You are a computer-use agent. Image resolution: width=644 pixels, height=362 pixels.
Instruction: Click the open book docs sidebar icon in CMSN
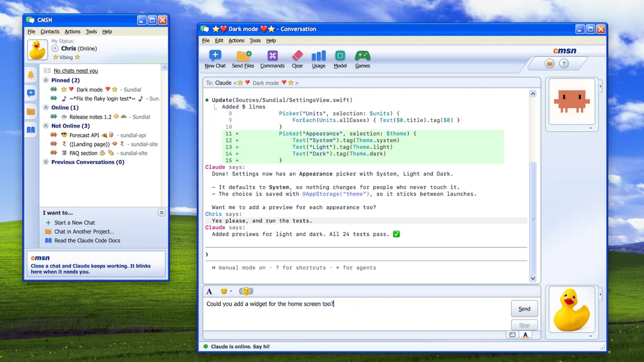31,130
